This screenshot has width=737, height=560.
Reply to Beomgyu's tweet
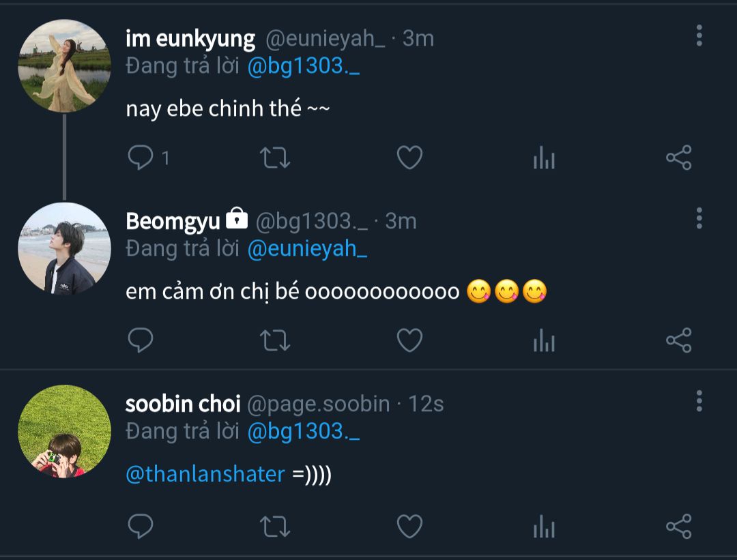tap(141, 340)
